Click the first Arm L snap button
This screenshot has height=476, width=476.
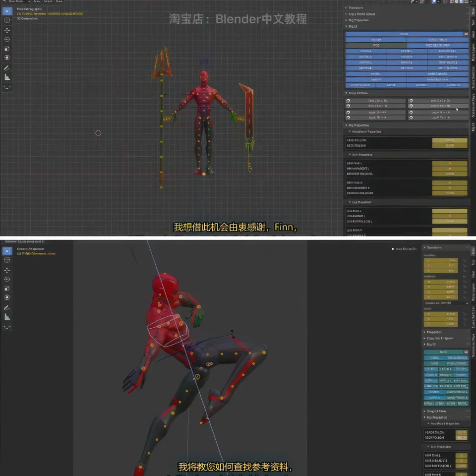point(375,101)
